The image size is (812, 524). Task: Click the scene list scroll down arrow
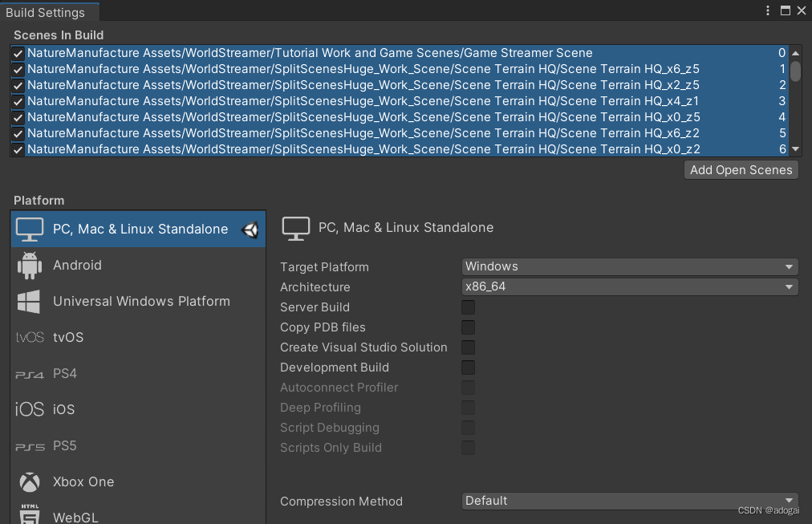click(x=796, y=149)
